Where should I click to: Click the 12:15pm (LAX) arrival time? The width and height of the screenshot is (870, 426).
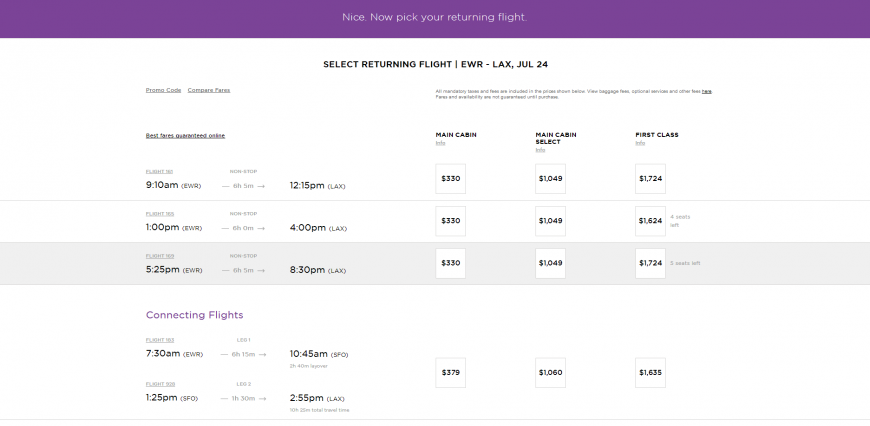(317, 185)
